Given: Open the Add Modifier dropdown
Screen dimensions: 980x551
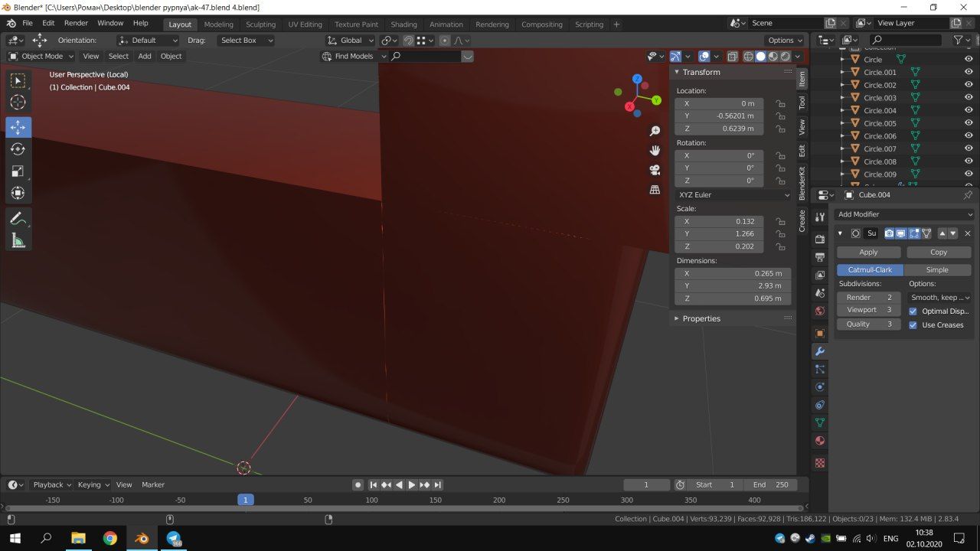Looking at the screenshot, I should (x=904, y=214).
